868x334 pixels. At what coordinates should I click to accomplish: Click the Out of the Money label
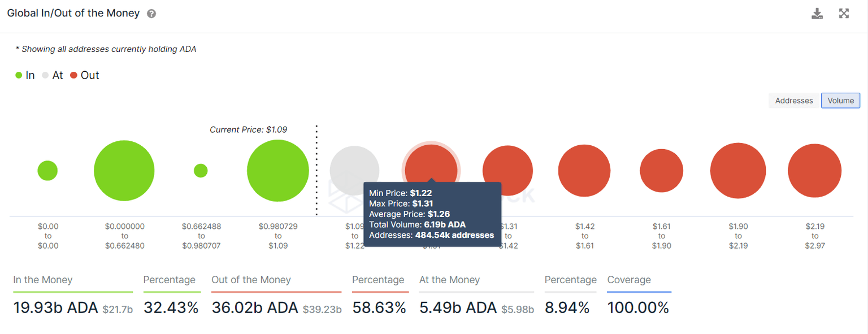pos(251,280)
